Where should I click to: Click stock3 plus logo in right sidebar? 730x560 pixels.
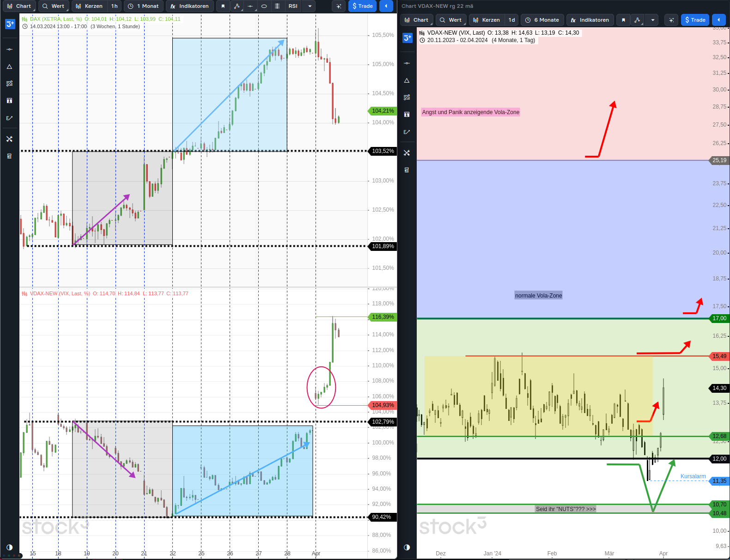[407, 38]
